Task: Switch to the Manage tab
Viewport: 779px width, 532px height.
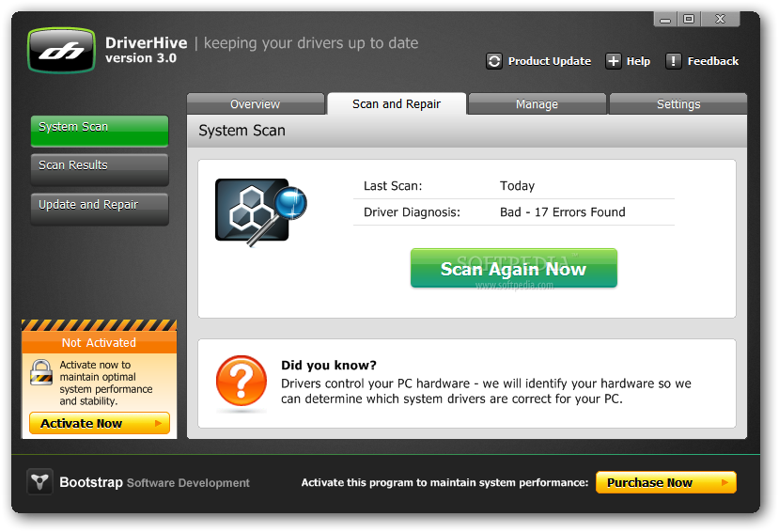Action: pyautogui.click(x=538, y=103)
